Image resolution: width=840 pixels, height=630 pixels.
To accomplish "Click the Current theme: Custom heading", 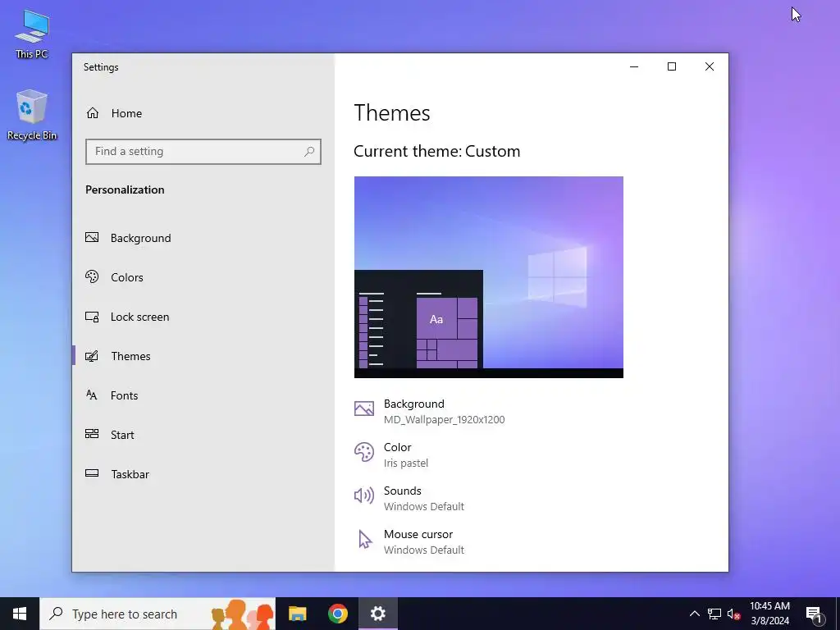I will click(x=436, y=151).
